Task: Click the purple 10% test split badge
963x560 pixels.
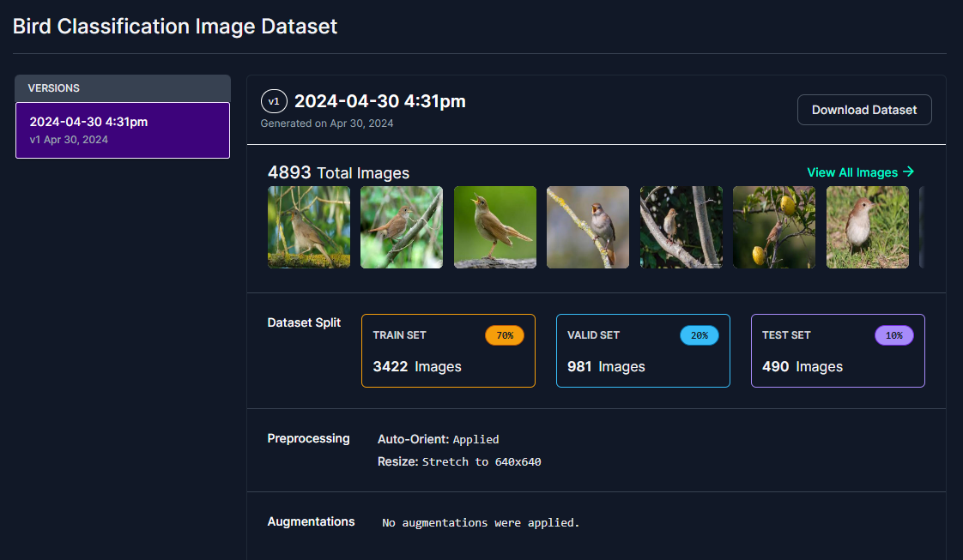Action: click(x=893, y=335)
